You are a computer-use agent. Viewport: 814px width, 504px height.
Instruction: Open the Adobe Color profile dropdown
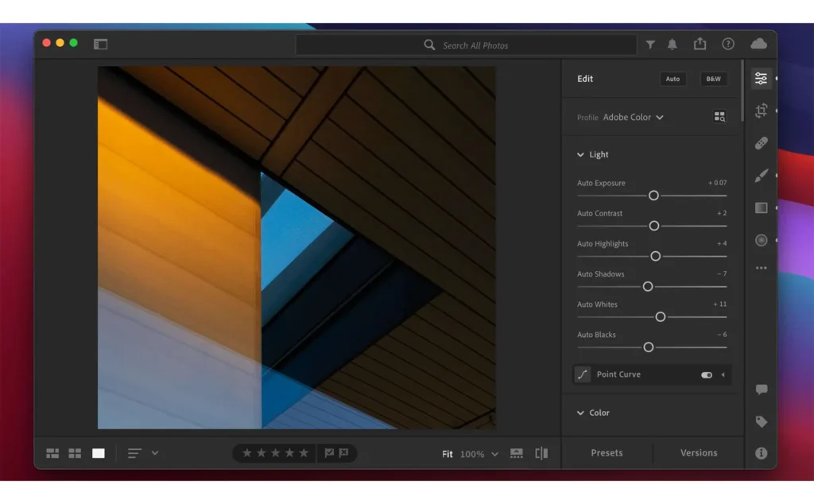(x=633, y=118)
